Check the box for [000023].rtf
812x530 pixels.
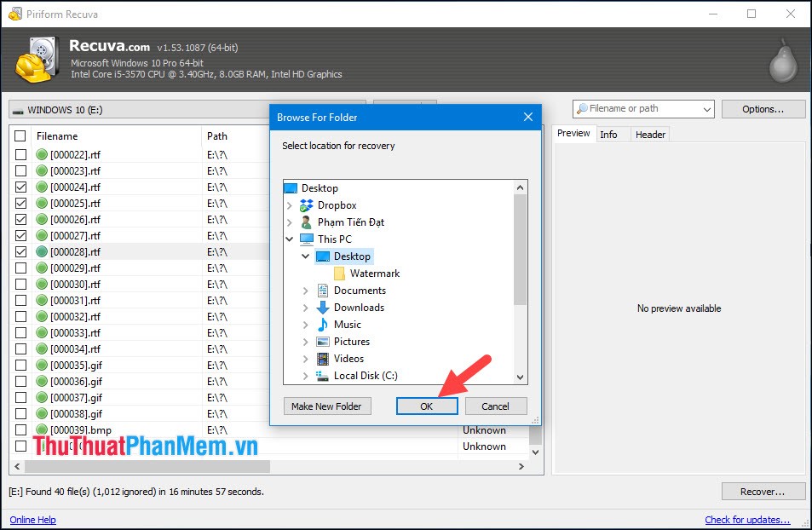[x=20, y=170]
